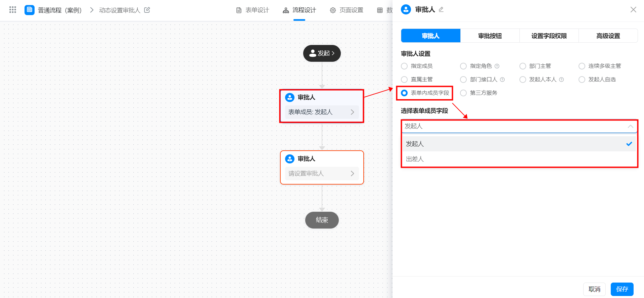Switch to the 审批按钮 tab
The width and height of the screenshot is (644, 298).
[x=490, y=36]
